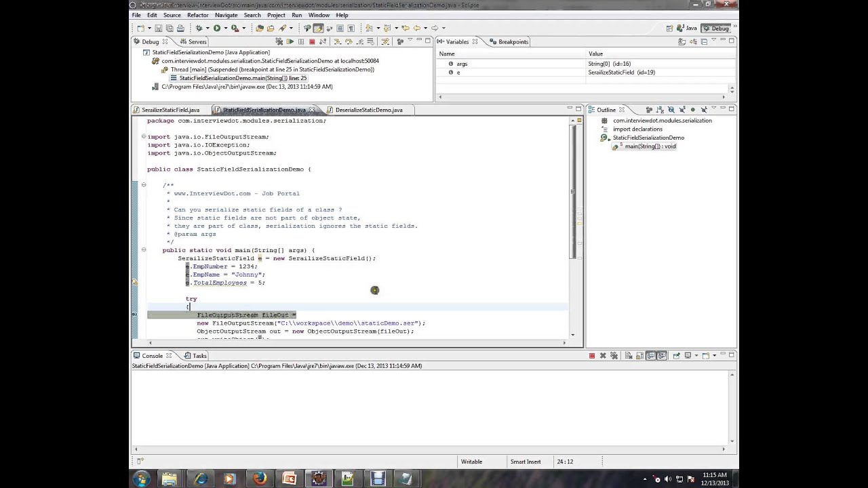
Task: Switch to the Tasks tab
Action: 195,355
